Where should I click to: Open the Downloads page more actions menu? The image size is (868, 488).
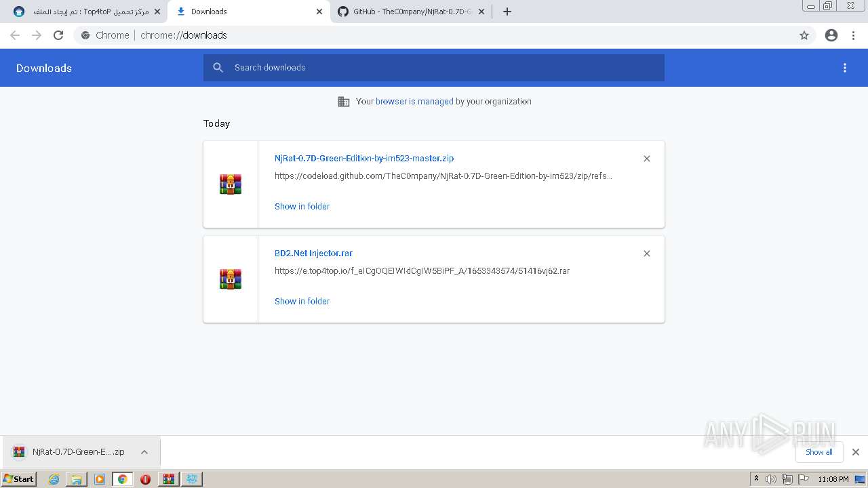[x=845, y=68]
